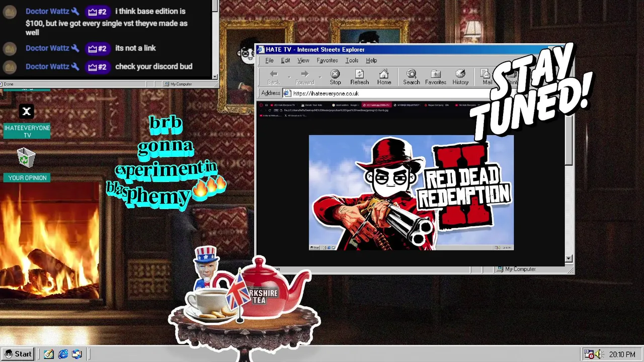
Task: Click the browser window title bar icon
Action: (261, 49)
